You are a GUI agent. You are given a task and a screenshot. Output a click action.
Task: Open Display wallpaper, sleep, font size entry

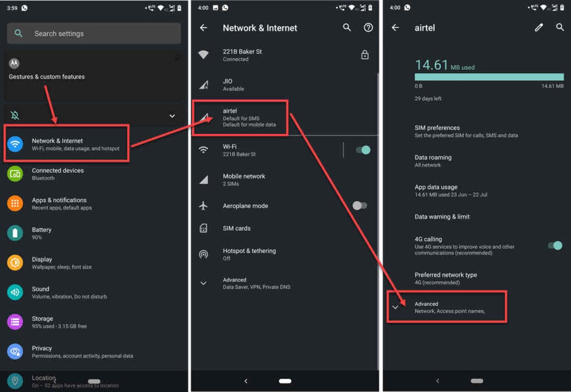(94, 263)
